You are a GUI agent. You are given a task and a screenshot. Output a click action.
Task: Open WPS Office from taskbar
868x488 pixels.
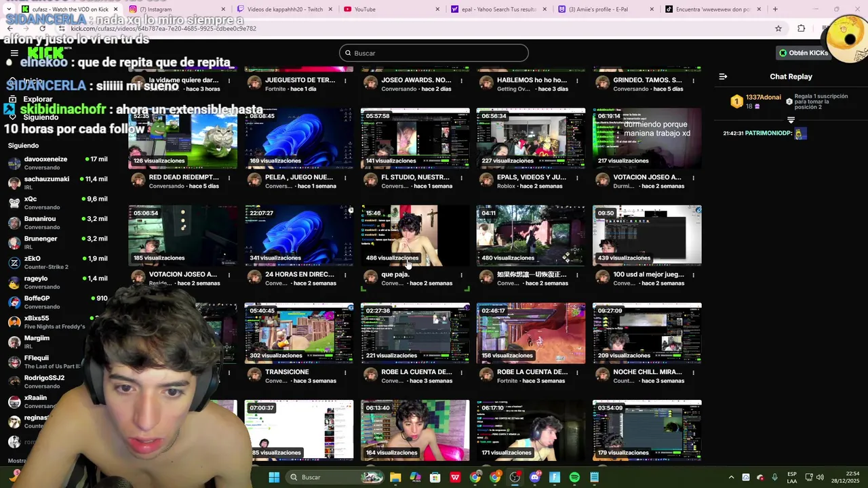(455, 477)
